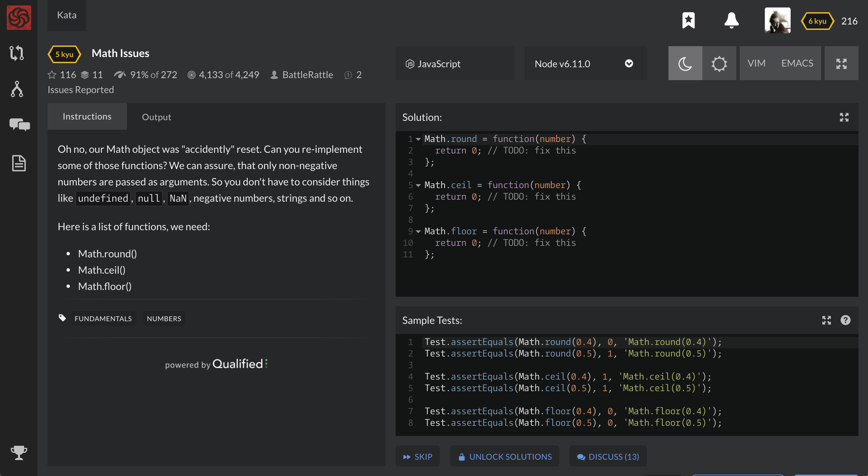Click the SKIP button

(417, 457)
